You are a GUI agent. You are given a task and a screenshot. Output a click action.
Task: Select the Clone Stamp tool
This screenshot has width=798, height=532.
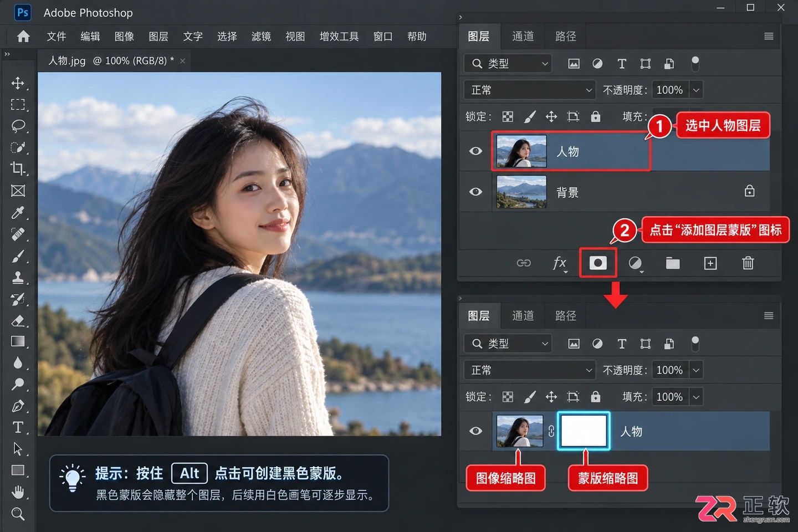click(18, 277)
